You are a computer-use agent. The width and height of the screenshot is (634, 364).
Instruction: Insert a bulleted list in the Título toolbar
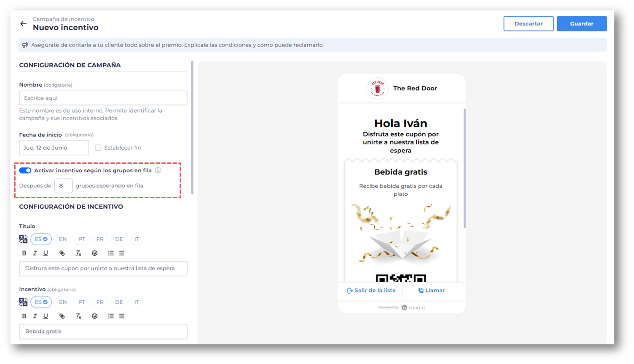(x=122, y=253)
